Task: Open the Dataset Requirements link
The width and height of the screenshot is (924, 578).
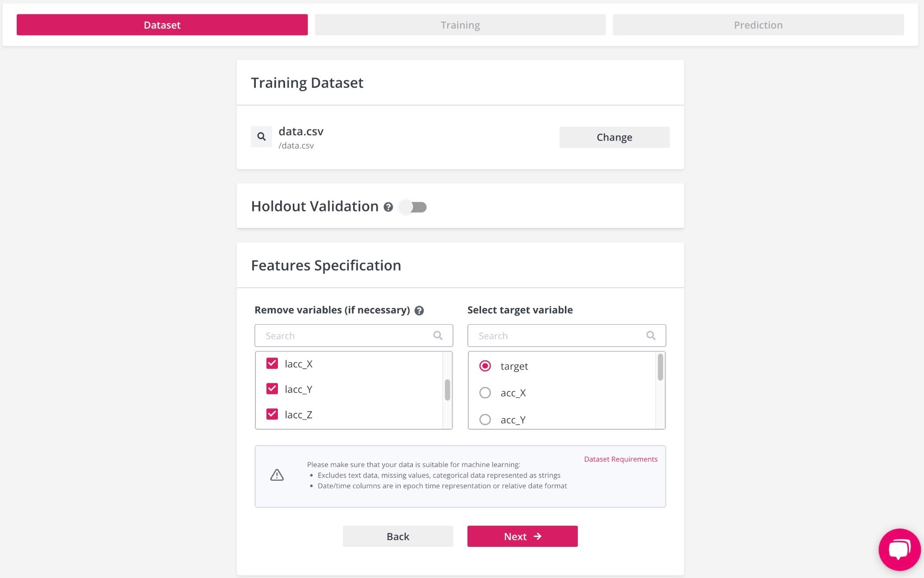Action: [620, 459]
